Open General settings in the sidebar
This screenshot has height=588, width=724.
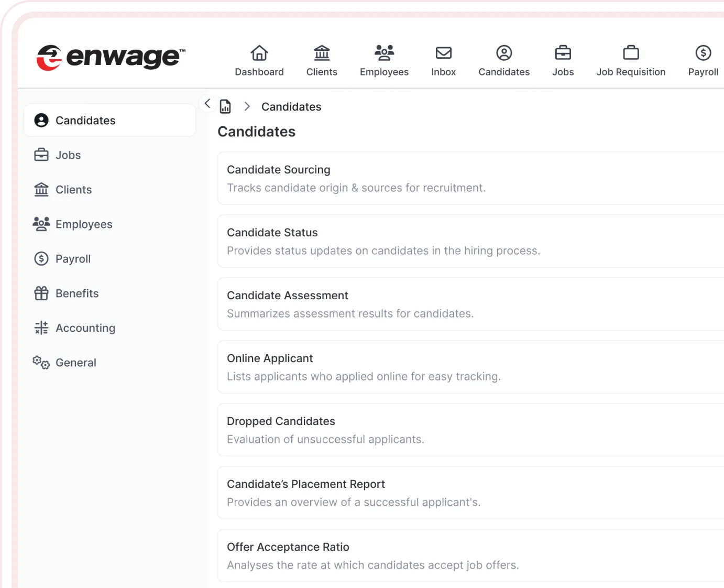tap(75, 363)
